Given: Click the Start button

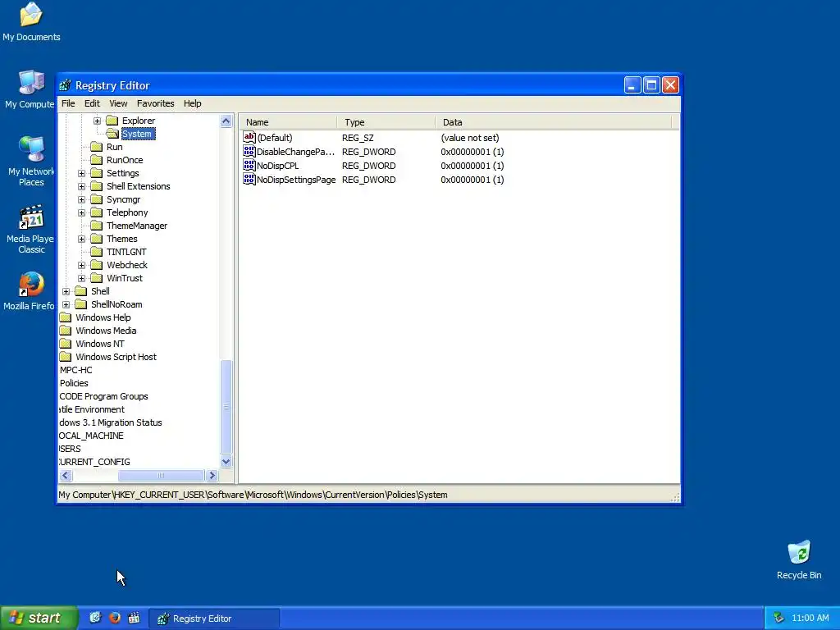Looking at the screenshot, I should pos(39,618).
